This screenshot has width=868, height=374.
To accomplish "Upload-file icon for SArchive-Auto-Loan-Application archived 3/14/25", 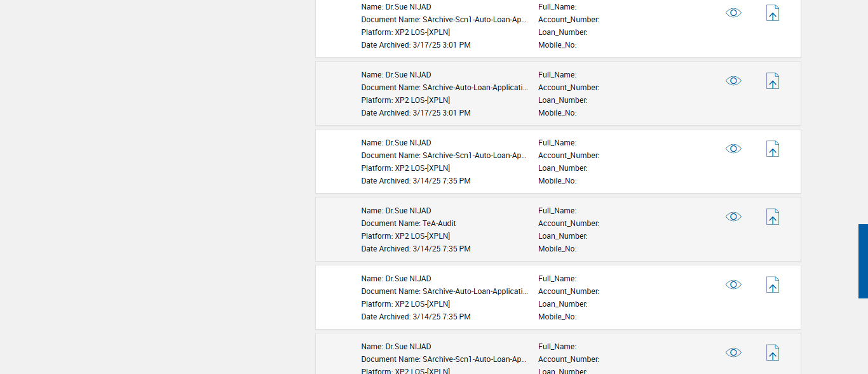I will click(772, 285).
